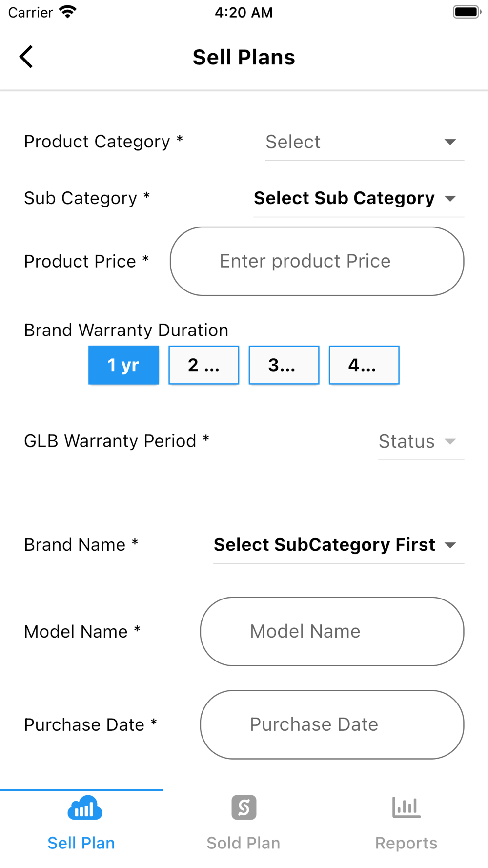Tap the back arrow icon
This screenshot has width=488, height=868.
26,57
